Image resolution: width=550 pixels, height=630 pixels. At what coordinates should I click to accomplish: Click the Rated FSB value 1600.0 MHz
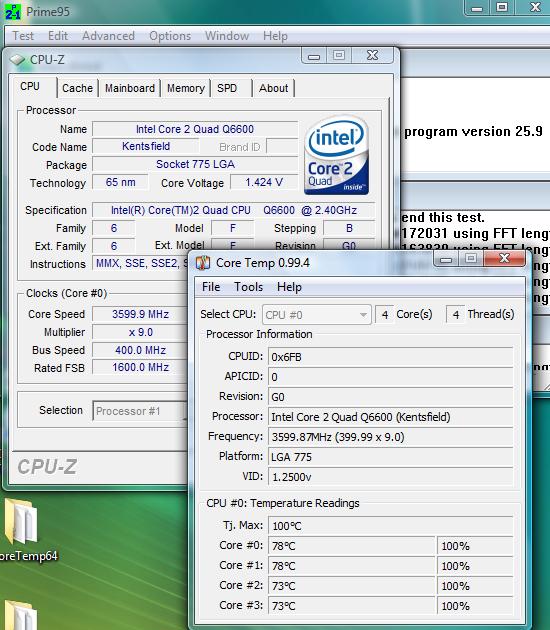tap(140, 367)
